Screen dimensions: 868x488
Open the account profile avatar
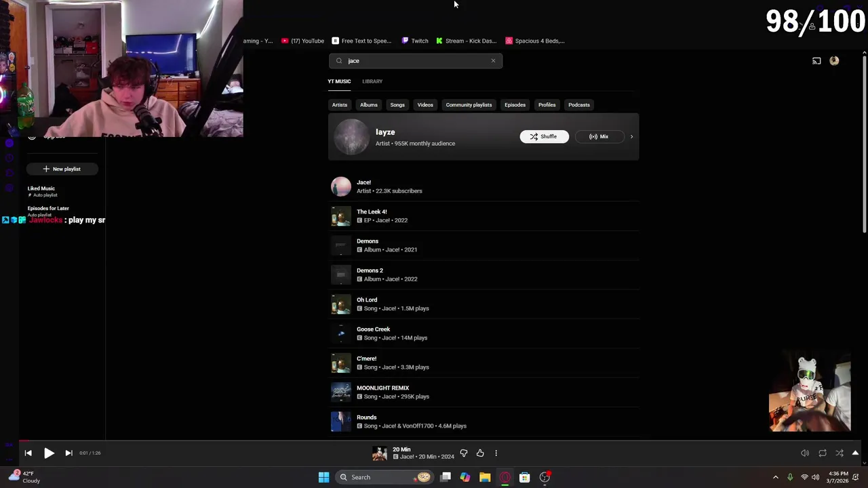click(834, 61)
